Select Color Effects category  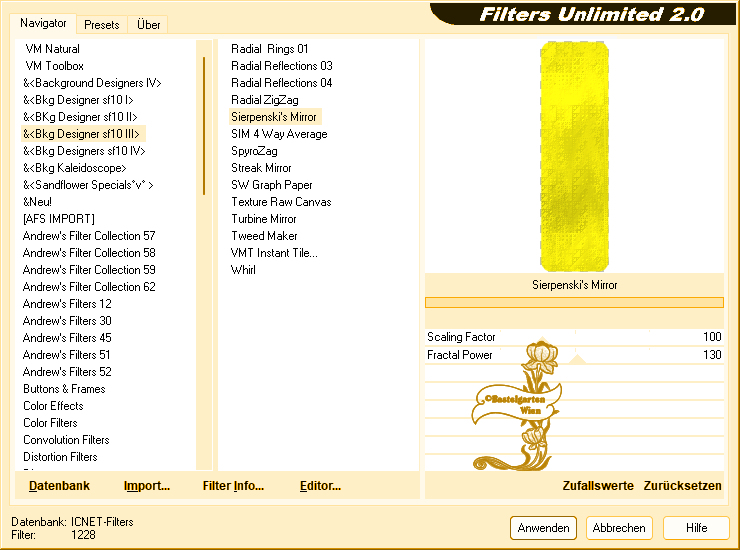click(53, 406)
